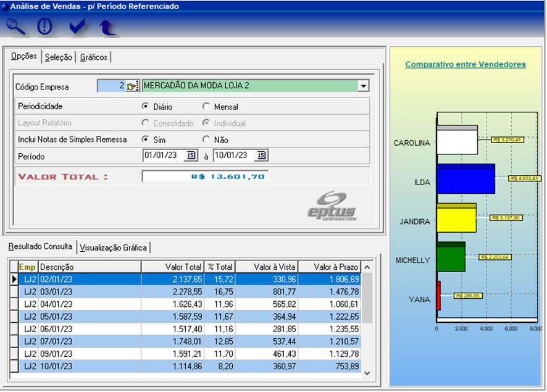Image resolution: width=547 pixels, height=392 pixels.
Task: Select the Diário periodicity option
Action: pos(146,106)
